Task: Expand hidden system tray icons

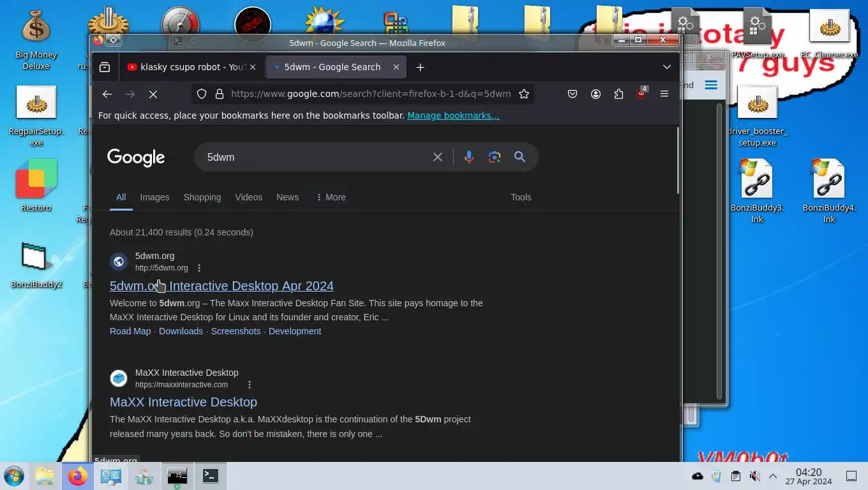Action: click(773, 476)
